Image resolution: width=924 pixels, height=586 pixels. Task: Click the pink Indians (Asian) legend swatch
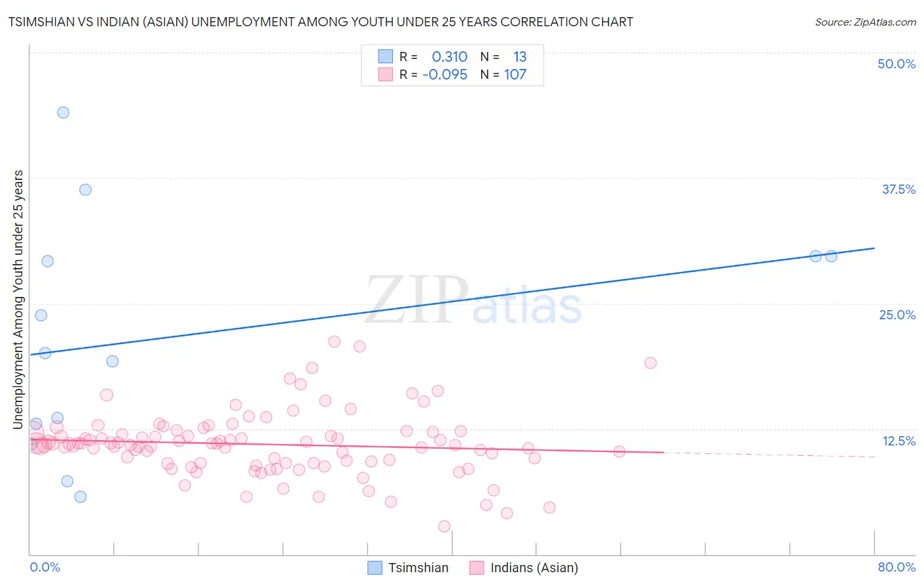pos(476,568)
